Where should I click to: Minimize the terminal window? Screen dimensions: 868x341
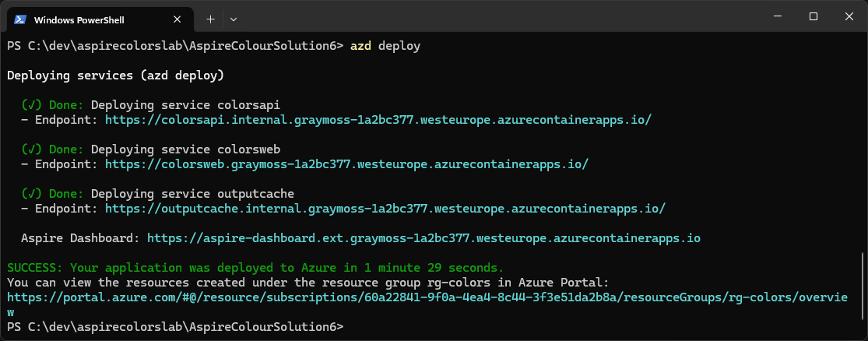(x=777, y=16)
